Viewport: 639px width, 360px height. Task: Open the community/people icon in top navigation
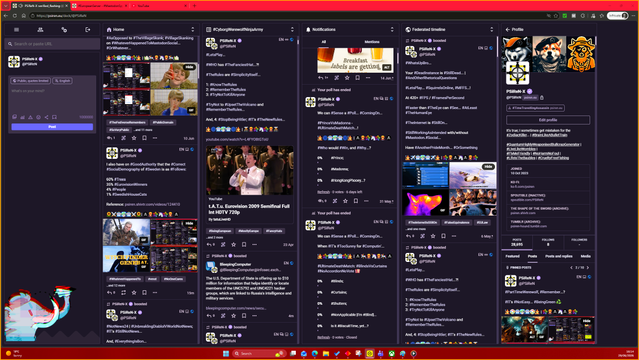point(40,30)
